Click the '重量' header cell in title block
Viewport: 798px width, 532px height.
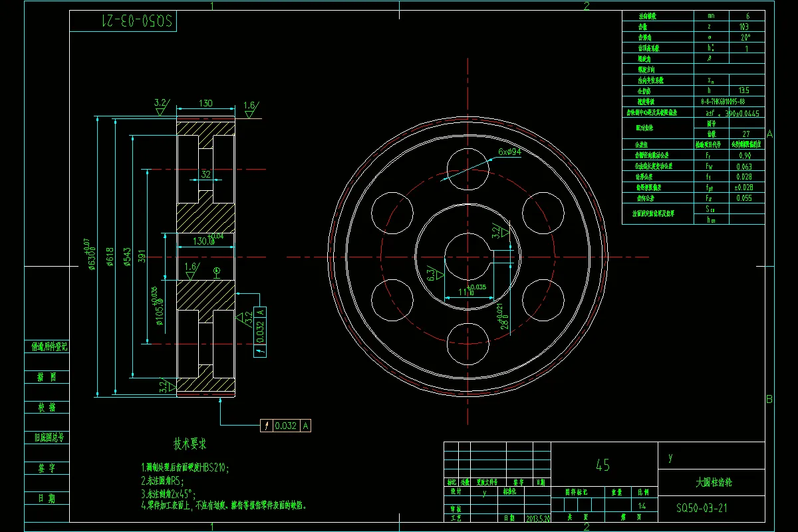click(617, 492)
